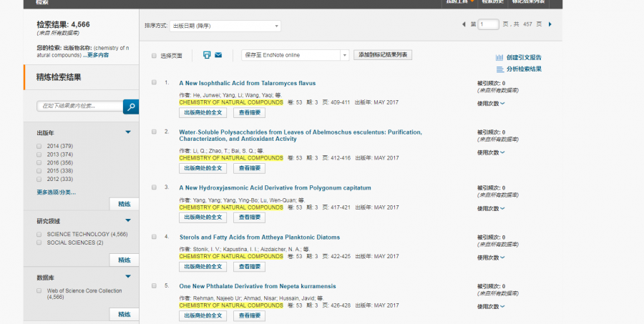Check Web of Science Core Collection filter
Image resolution: width=644 pixels, height=324 pixels.
(39, 290)
